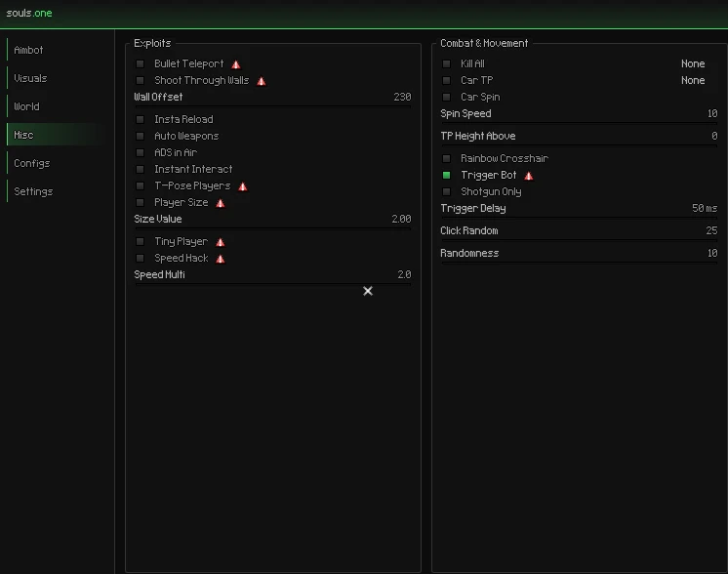Image resolution: width=728 pixels, height=574 pixels.
Task: Enable the Speed Hack checkbox
Action: tap(140, 259)
